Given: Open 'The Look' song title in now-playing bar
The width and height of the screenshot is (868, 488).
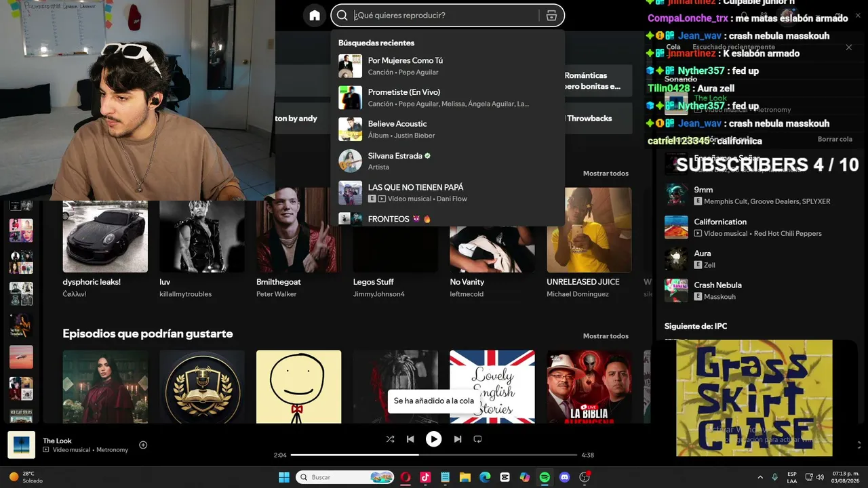Looking at the screenshot, I should pyautogui.click(x=57, y=441).
